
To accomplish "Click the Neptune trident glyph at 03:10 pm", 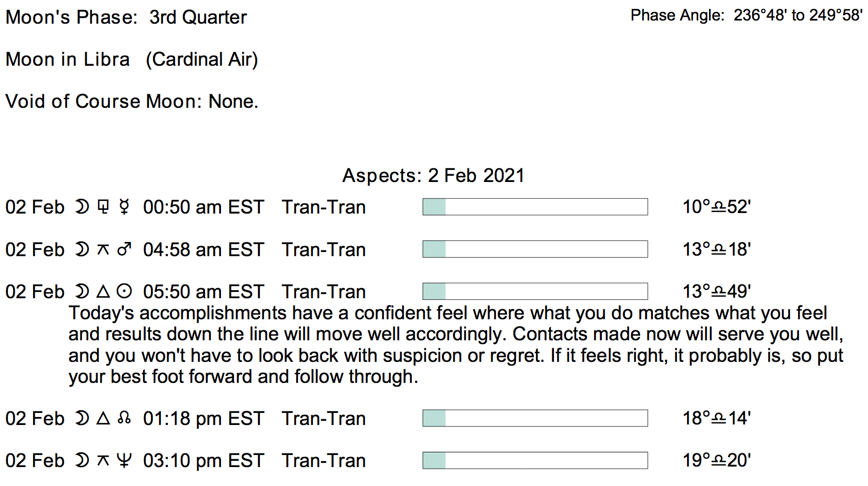I will 124,461.
